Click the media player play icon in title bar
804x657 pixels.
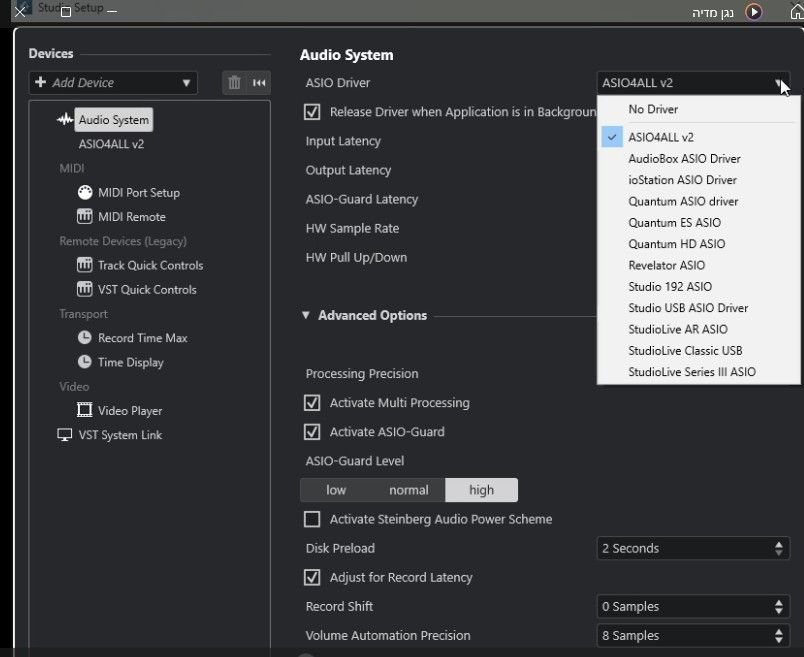coord(754,11)
